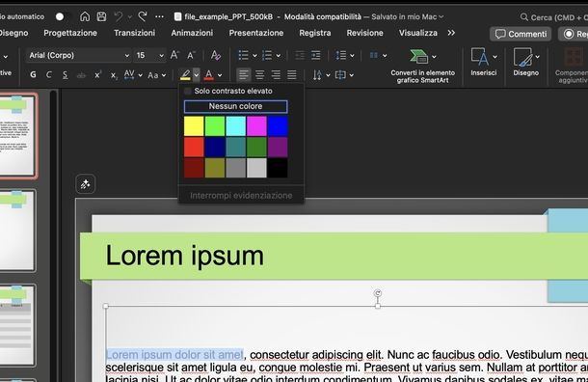Apply subscript formatting
The height and width of the screenshot is (382, 588).
click(114, 75)
